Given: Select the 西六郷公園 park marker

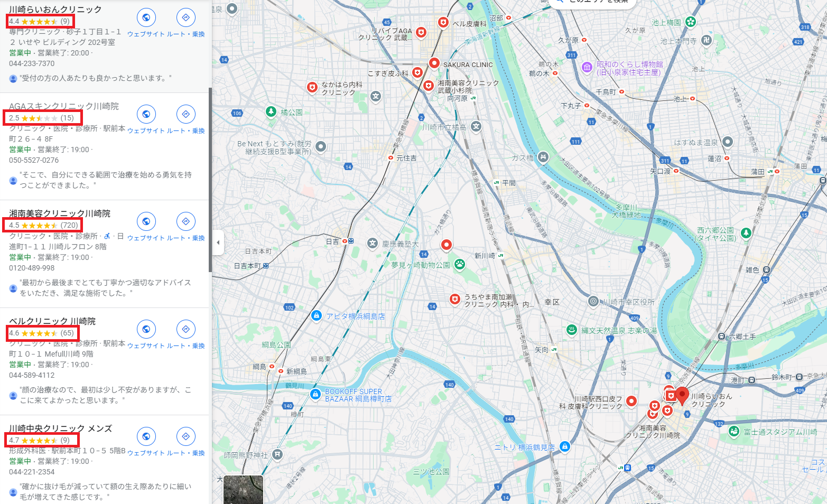Looking at the screenshot, I should click(746, 233).
